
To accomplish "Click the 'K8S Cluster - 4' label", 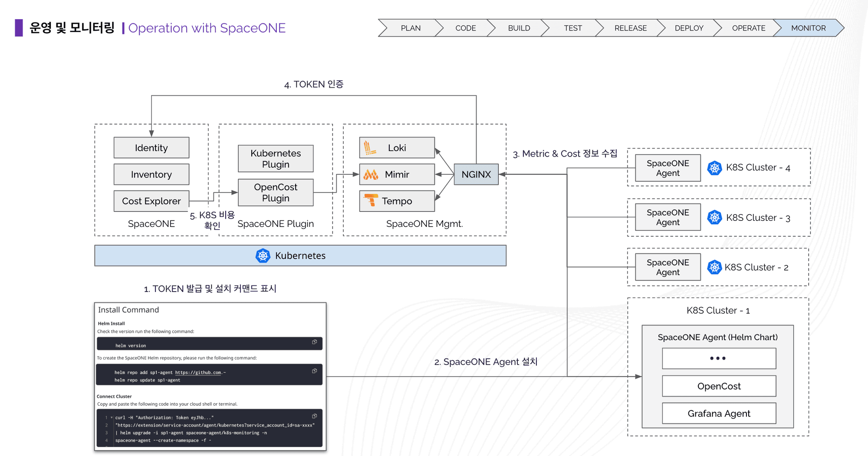I will (758, 167).
